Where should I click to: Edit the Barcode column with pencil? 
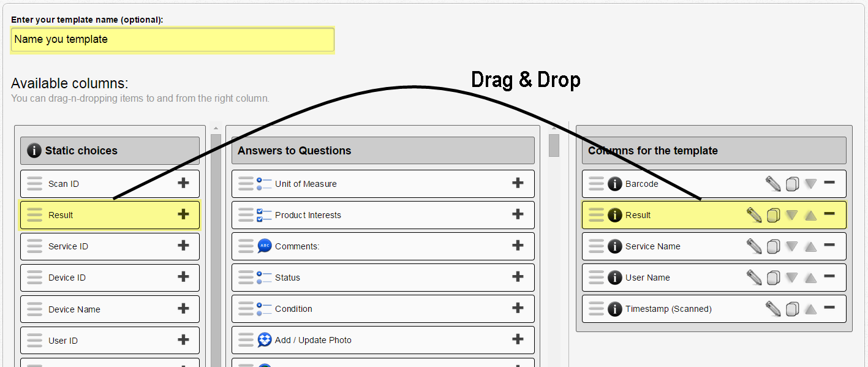click(773, 183)
